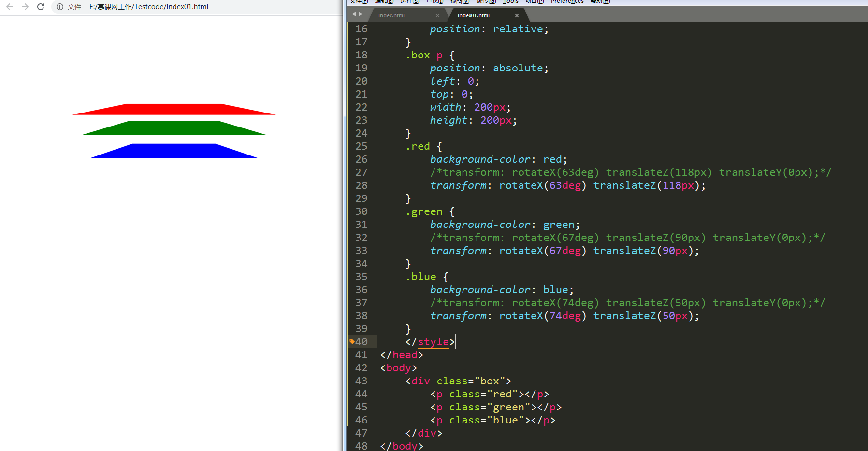868x451 pixels.
Task: Click 'background-color: blue;' line
Action: (502, 290)
